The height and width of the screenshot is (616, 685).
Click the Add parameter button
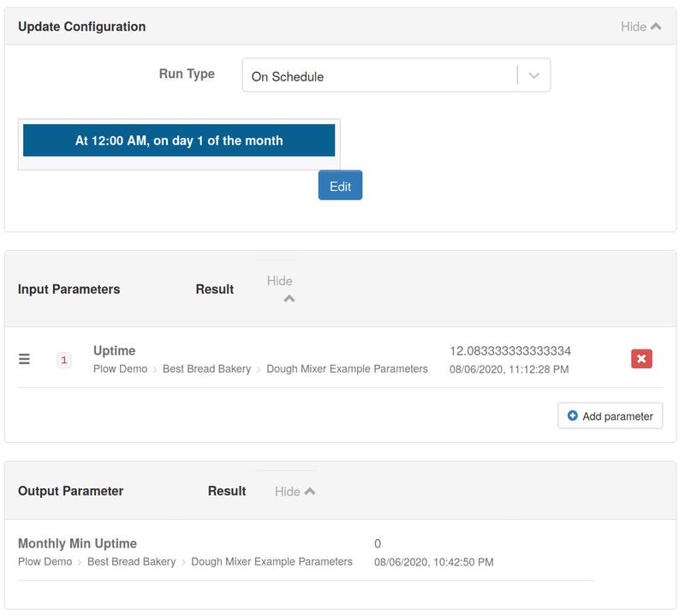coord(610,416)
